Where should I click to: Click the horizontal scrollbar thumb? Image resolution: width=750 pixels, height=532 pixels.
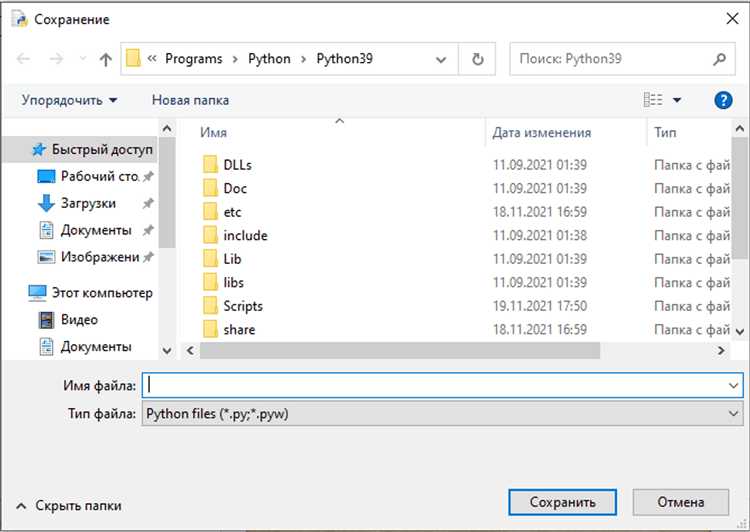(400, 351)
